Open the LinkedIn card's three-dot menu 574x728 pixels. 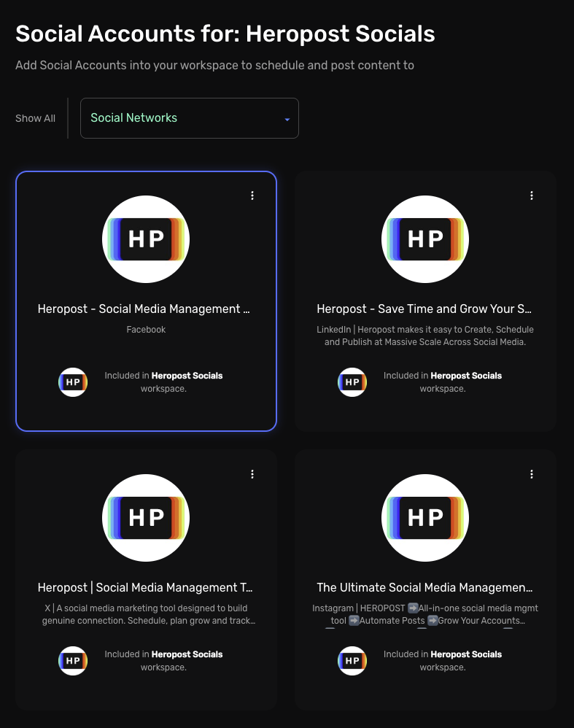pyautogui.click(x=531, y=195)
